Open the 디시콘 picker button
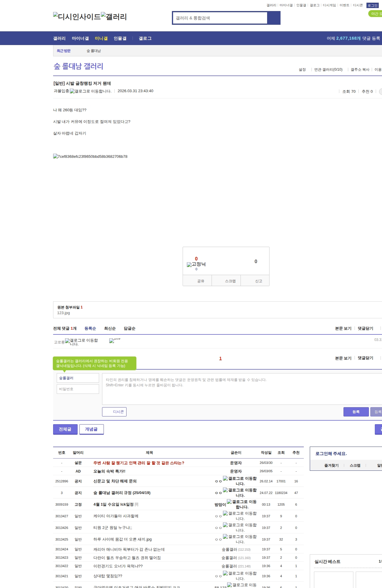 (114, 412)
